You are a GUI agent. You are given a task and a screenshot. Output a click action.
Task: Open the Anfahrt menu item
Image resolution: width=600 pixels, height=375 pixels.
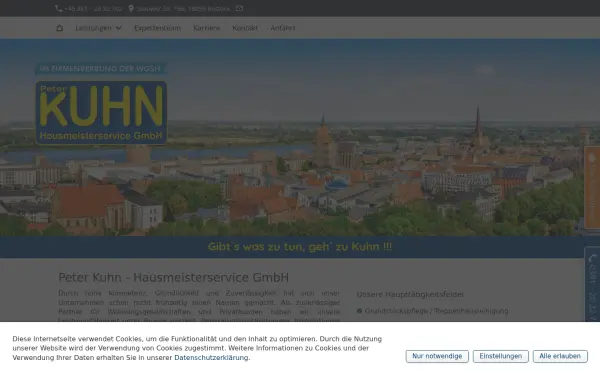[x=283, y=28]
